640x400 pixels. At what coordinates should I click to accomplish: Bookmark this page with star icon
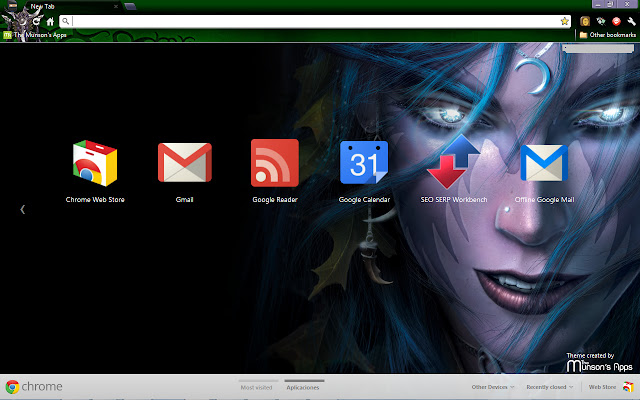(x=564, y=21)
